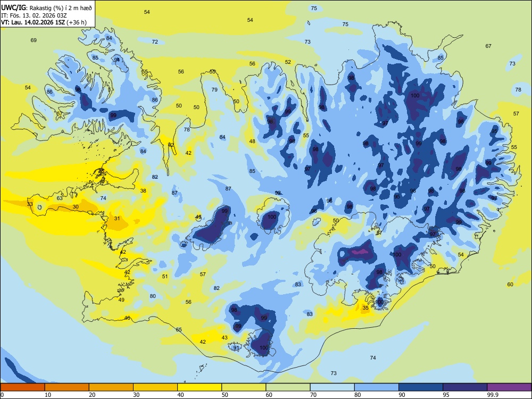Click the humidity value 65 on map
Image resolution: width=532 pixels, height=399 pixels.
click(x=179, y=329)
